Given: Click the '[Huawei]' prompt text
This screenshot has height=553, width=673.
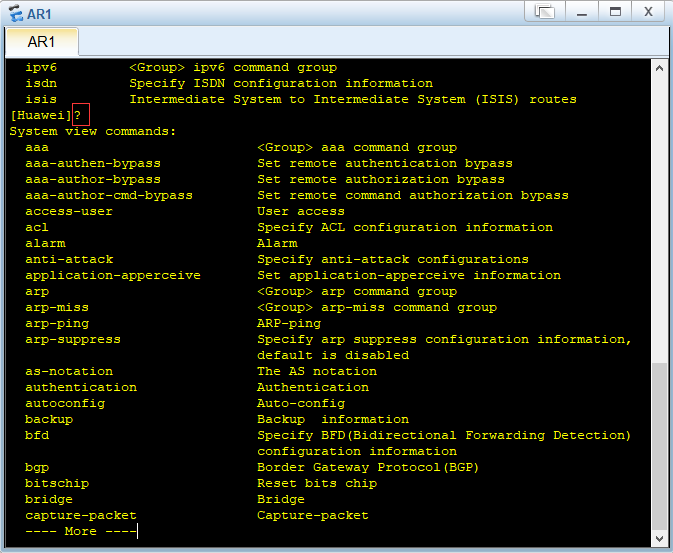Looking at the screenshot, I should pyautogui.click(x=40, y=115).
